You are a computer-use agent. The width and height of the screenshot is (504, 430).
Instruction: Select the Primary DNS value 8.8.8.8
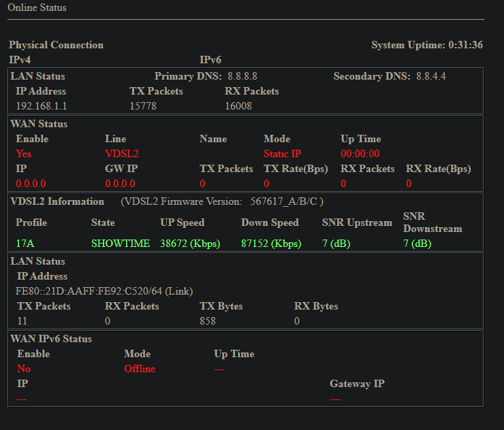pyautogui.click(x=242, y=76)
